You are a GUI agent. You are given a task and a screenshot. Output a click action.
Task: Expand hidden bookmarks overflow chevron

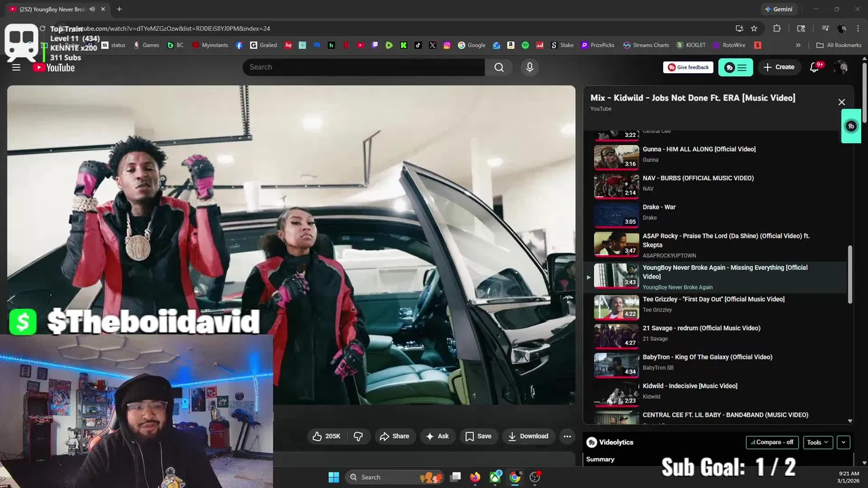798,45
